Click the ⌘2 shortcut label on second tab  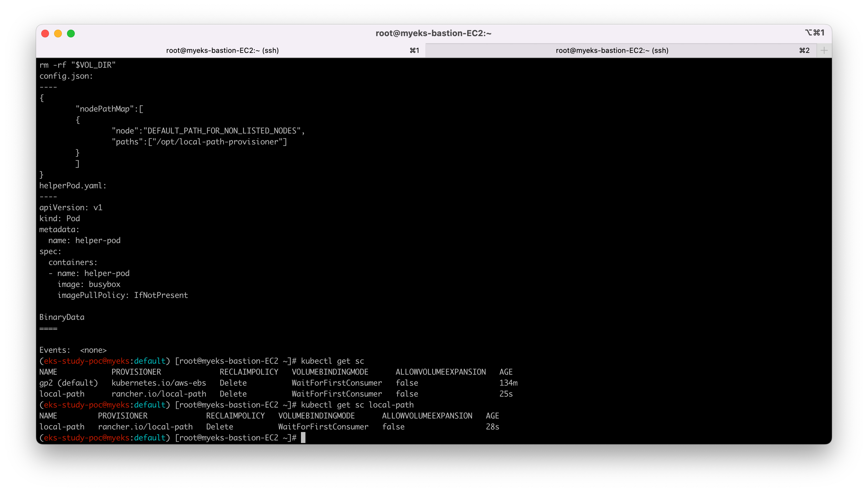[x=804, y=50]
